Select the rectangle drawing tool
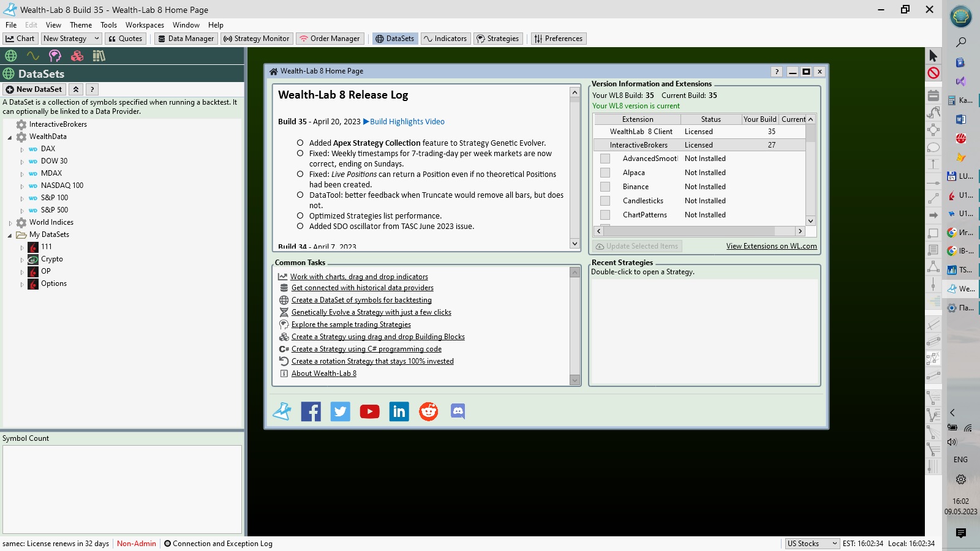The height and width of the screenshot is (551, 980). pos(933,233)
